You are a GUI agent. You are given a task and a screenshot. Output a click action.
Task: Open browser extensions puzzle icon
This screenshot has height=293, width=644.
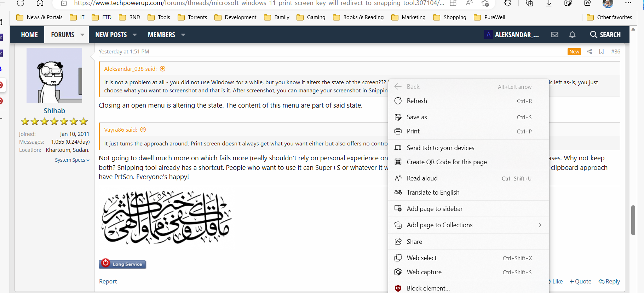[x=507, y=3]
